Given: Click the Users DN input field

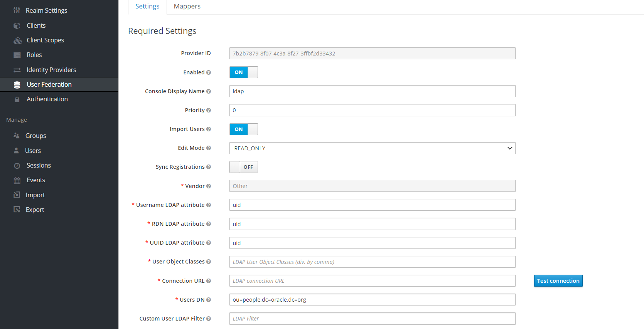Looking at the screenshot, I should (372, 300).
